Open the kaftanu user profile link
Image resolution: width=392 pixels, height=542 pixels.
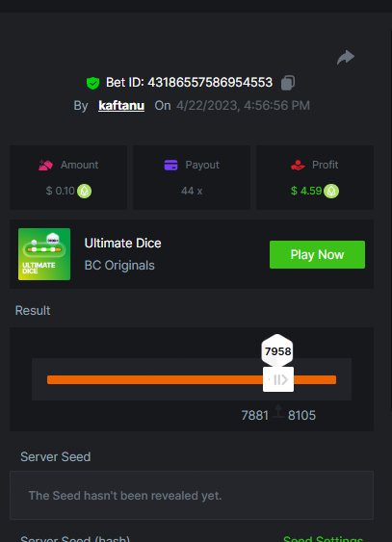(x=121, y=106)
